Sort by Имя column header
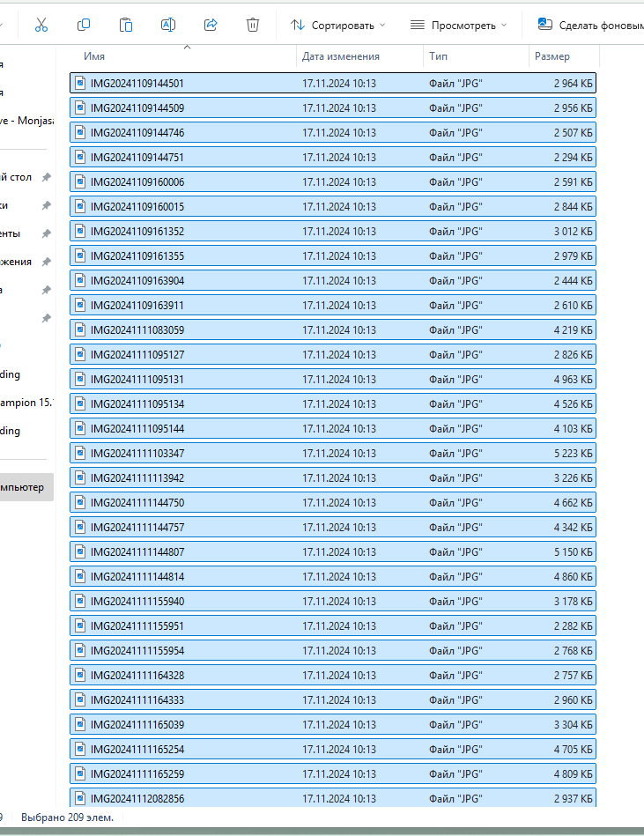Image resolution: width=644 pixels, height=836 pixels. (94, 56)
